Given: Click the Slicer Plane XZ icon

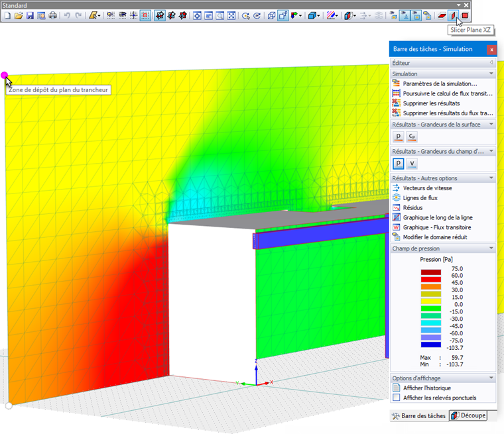Looking at the screenshot, I should click(454, 16).
